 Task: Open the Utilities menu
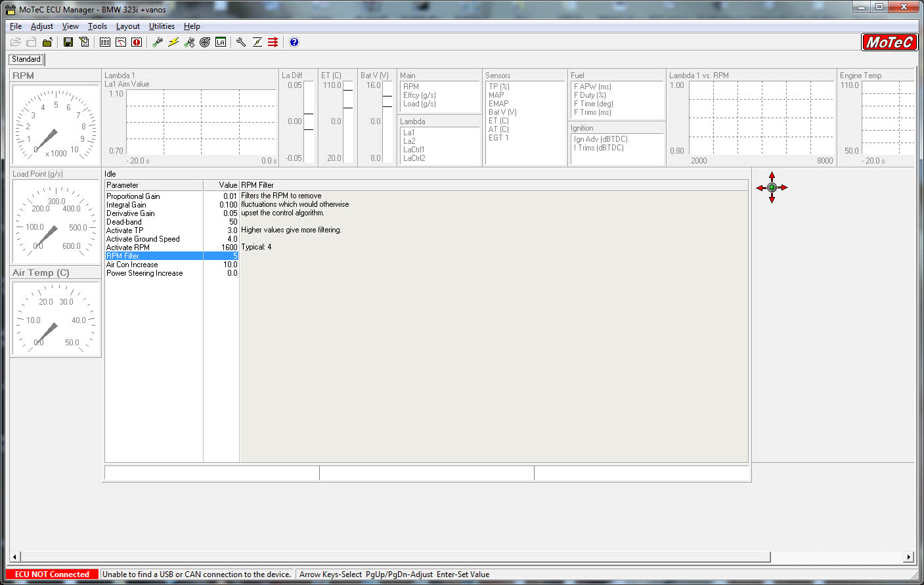162,26
